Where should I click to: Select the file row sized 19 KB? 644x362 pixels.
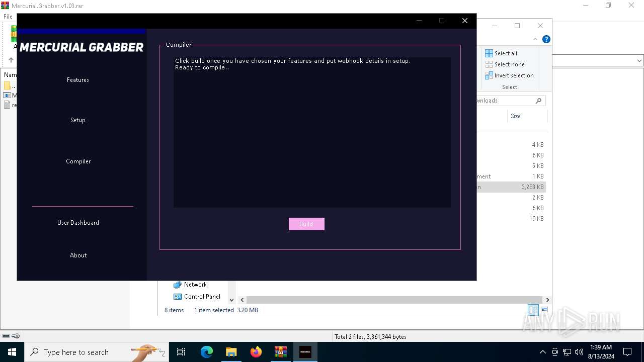pos(511,219)
